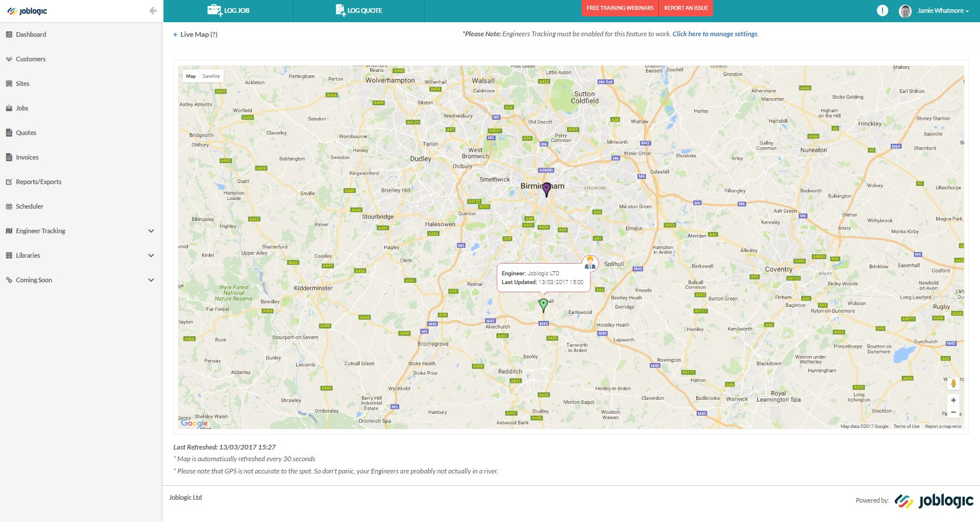
Task: Click the Engineer Tracking map icon
Action: click(9, 231)
